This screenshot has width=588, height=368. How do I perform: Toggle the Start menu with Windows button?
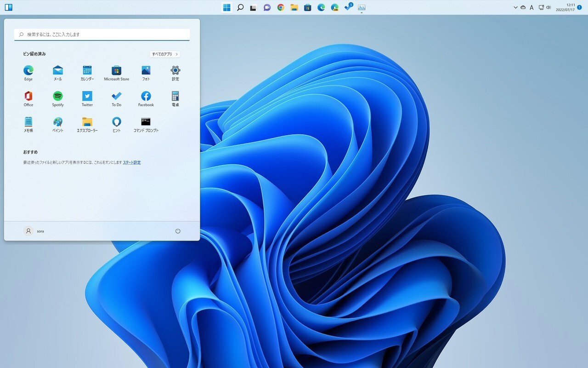(x=226, y=7)
